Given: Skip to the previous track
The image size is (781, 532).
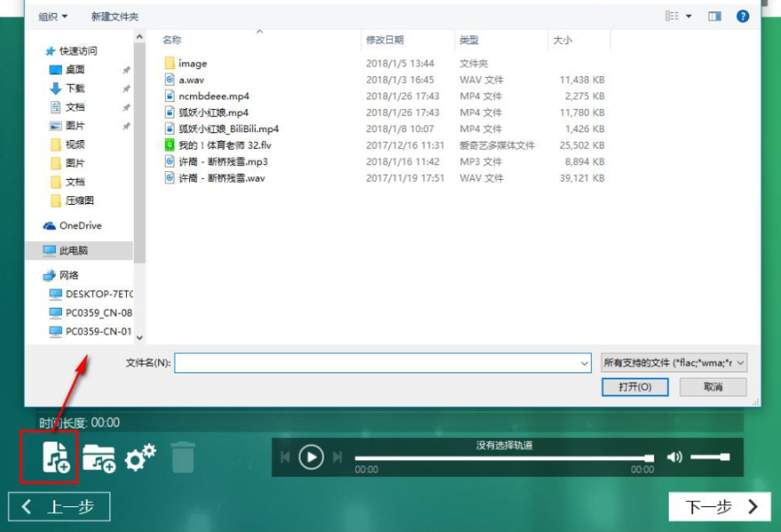Looking at the screenshot, I should [x=285, y=458].
